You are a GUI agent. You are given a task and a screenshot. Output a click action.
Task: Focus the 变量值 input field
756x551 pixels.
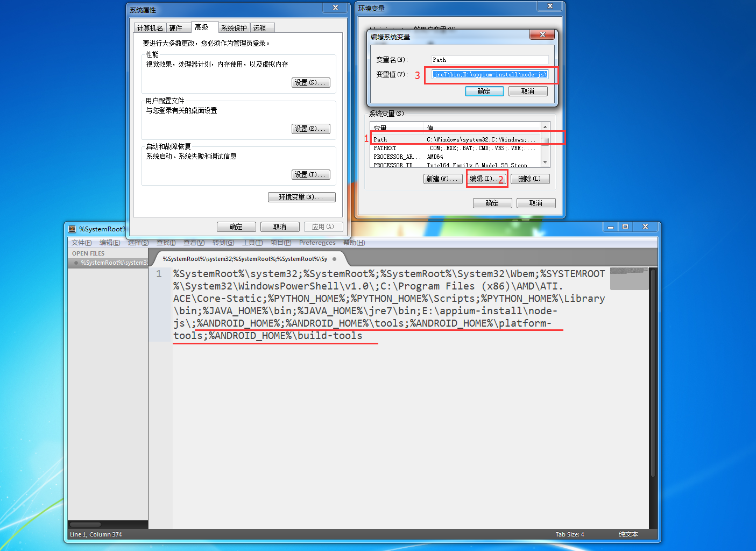tap(490, 74)
